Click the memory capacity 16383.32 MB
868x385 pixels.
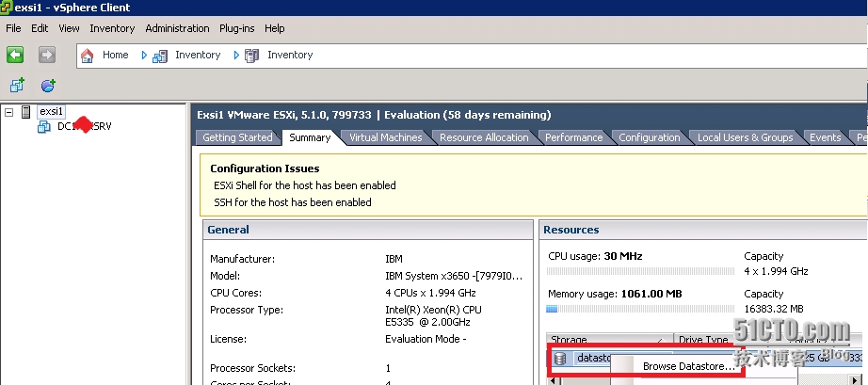(774, 309)
